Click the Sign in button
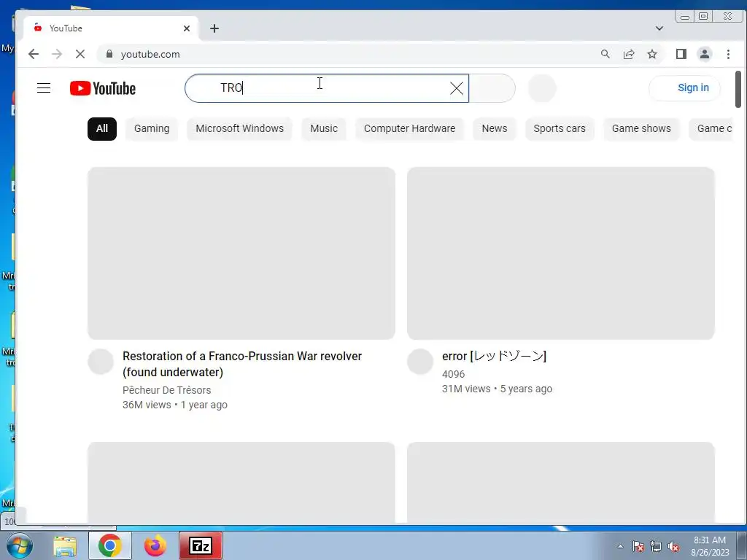 point(684,88)
